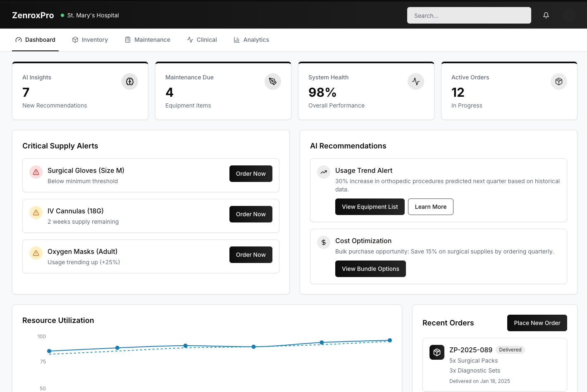The height and width of the screenshot is (392, 587).
Task: Click into the Search field
Action: (x=469, y=15)
